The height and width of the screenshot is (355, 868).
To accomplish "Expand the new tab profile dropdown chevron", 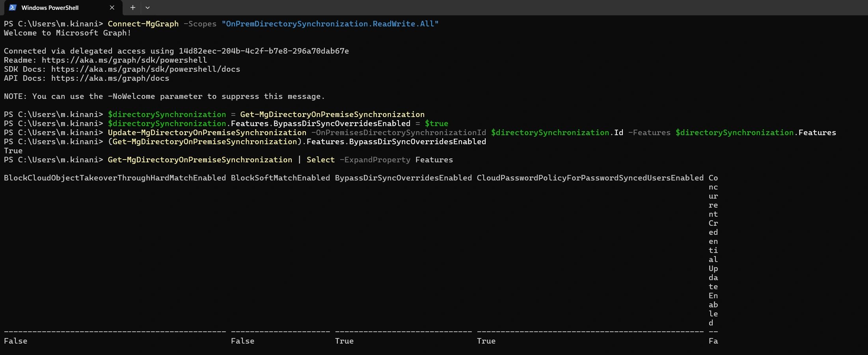I will (147, 7).
